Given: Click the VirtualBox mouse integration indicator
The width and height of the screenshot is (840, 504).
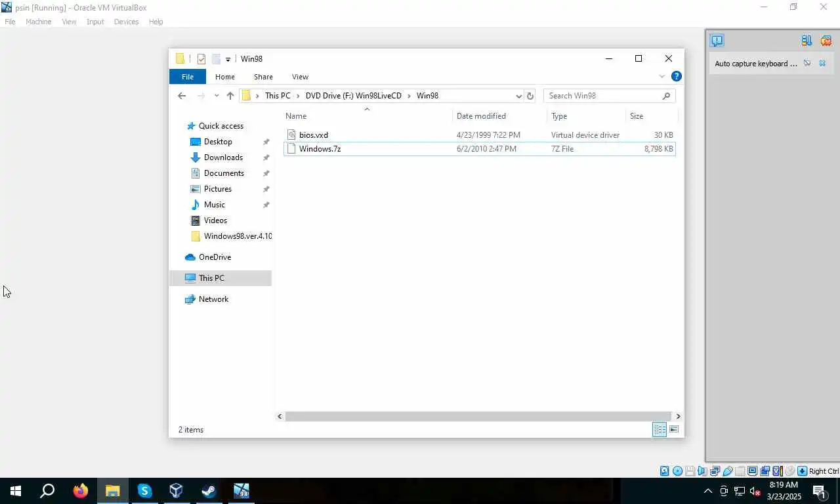Looking at the screenshot, I should (x=790, y=471).
